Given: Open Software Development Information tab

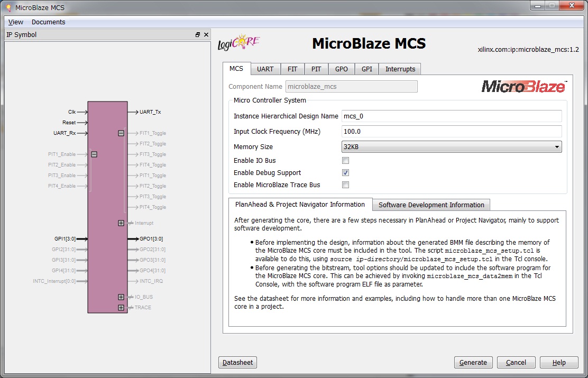Looking at the screenshot, I should [431, 205].
